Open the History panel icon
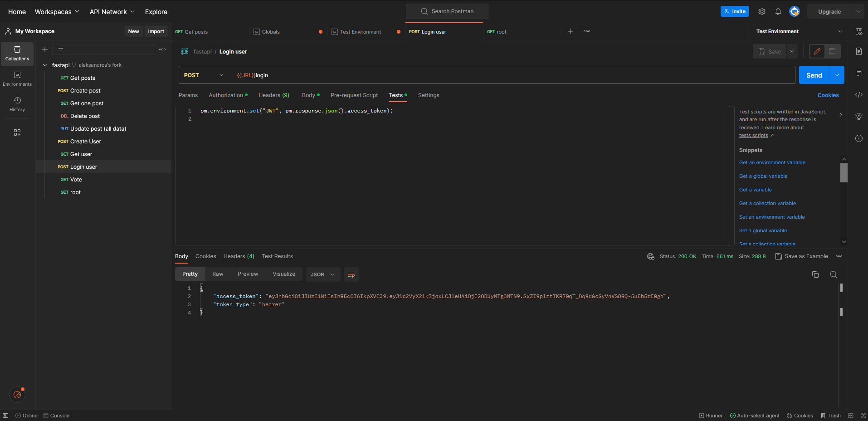Image resolution: width=868 pixels, height=421 pixels. point(17,103)
